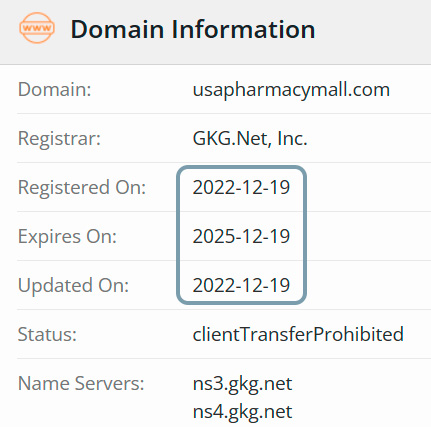Select the usapharmacymall.com domain value

coord(291,90)
